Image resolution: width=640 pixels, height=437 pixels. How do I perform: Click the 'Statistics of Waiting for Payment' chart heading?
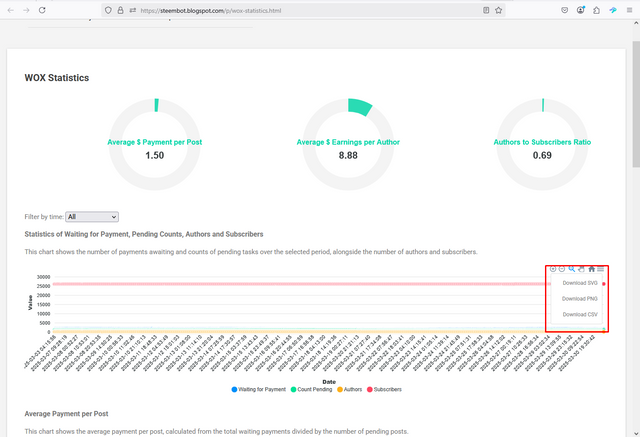[x=144, y=234]
